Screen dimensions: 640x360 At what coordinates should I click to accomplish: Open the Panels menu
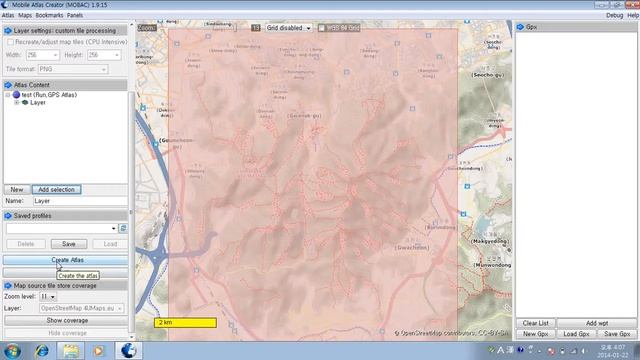click(75, 15)
